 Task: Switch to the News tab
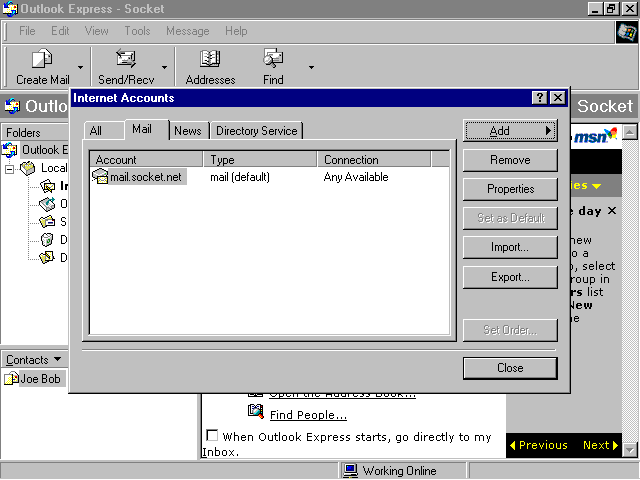tap(188, 131)
